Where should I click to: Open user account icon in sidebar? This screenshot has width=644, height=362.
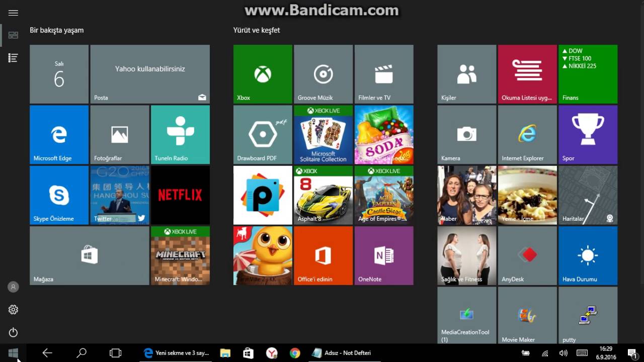click(13, 287)
